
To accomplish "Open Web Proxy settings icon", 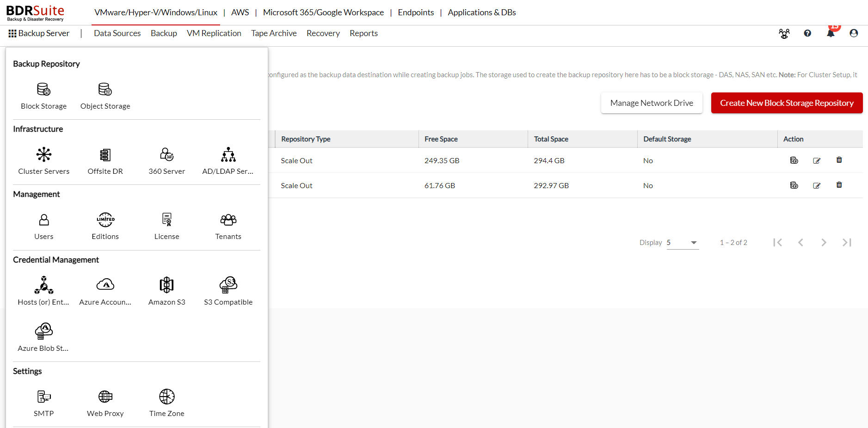I will click(x=105, y=397).
